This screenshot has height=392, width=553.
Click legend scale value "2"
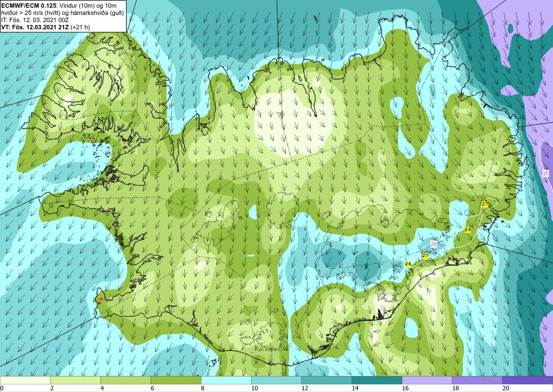(52, 388)
